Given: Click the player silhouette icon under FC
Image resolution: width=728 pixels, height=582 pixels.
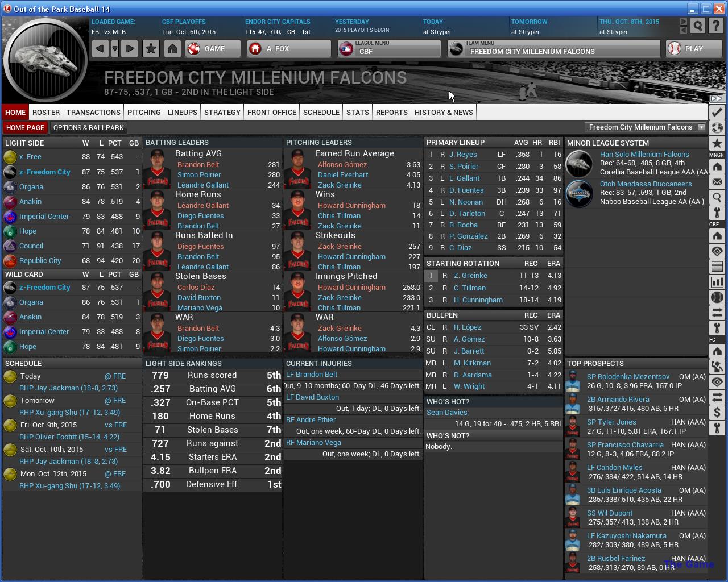Looking at the screenshot, I should tap(717, 367).
